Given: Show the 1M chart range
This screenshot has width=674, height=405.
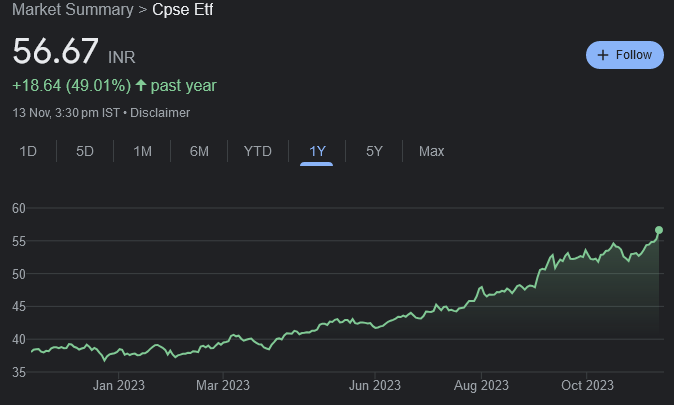Looking at the screenshot, I should 142,151.
